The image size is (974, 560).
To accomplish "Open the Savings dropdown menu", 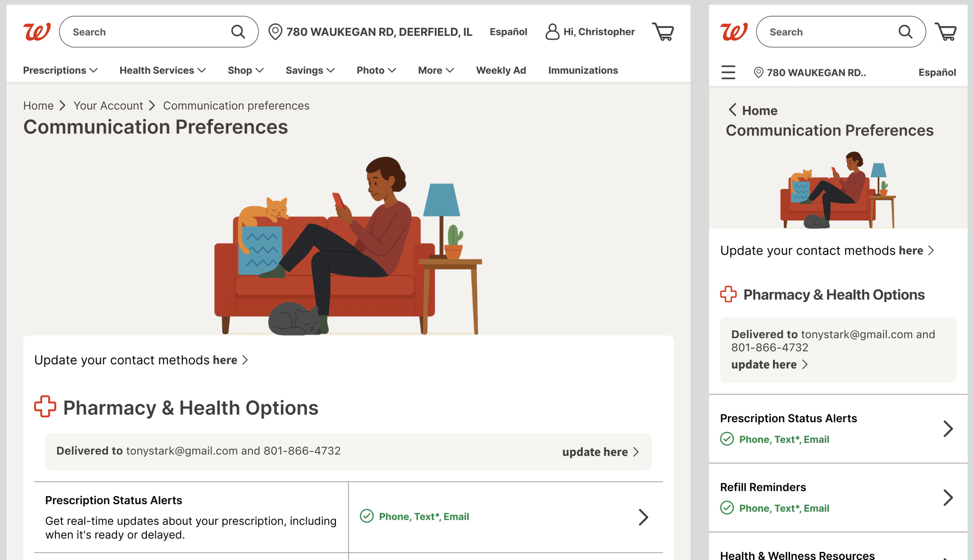I will (x=310, y=70).
